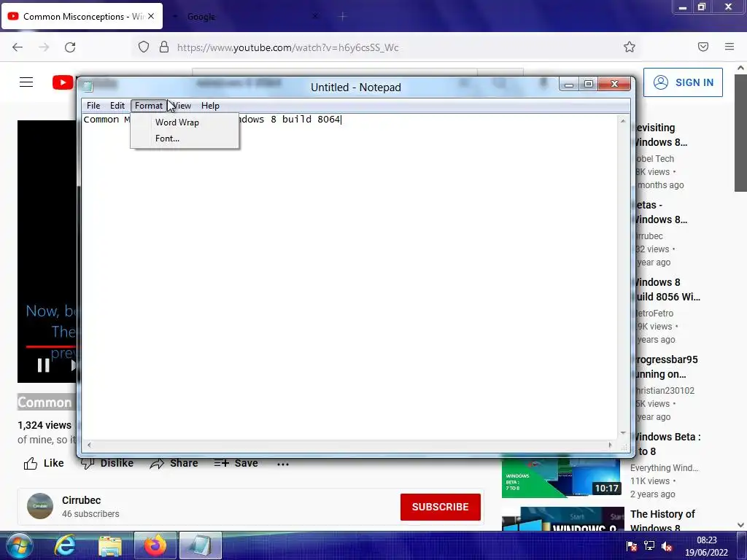Bookmark this page with the star icon
747x560 pixels.
630,47
